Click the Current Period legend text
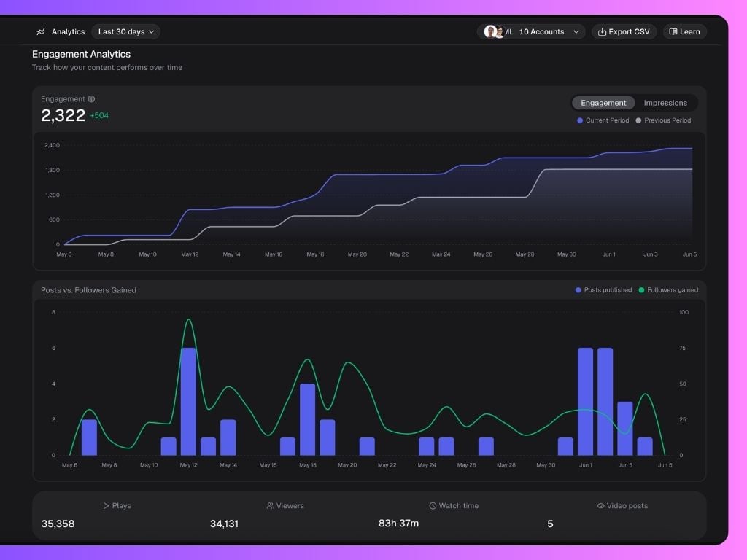 (x=607, y=120)
